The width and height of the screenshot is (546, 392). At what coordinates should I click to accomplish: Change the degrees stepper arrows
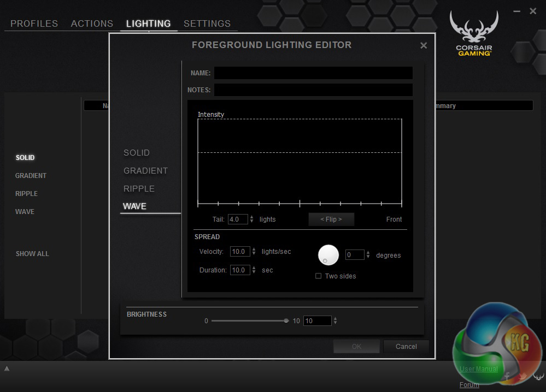tap(368, 255)
